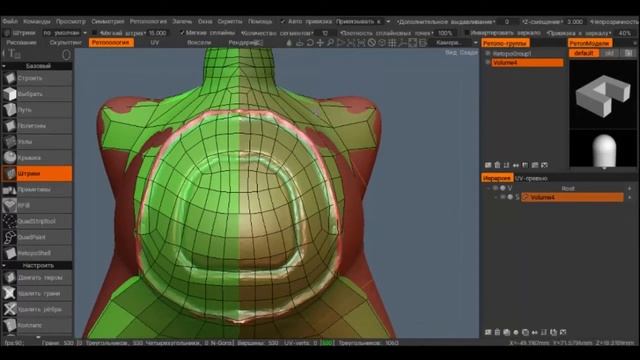Click first icon below Ретопо-группы list
Screen dimensions: 640x360
tap(488, 165)
